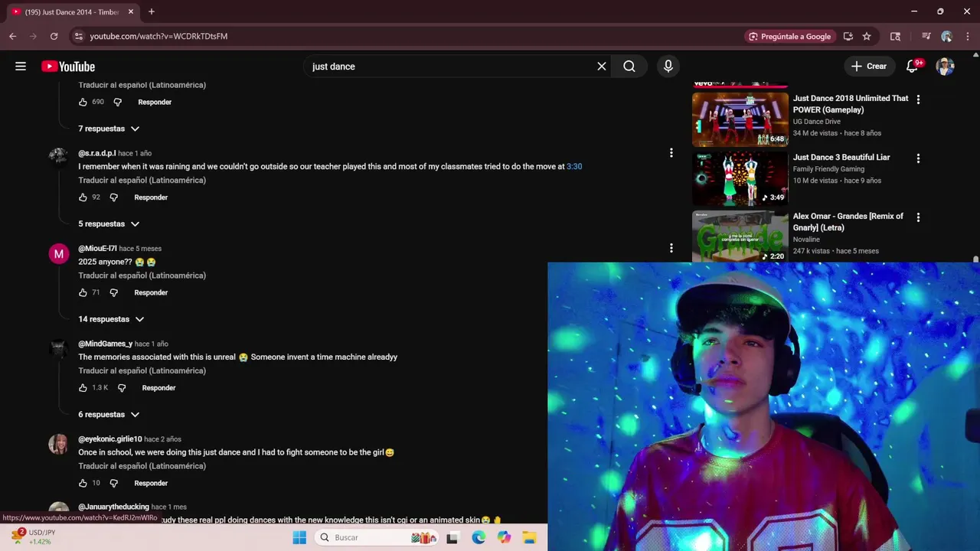Reload the page in Chrome
The width and height of the screenshot is (980, 551).
tap(54, 36)
